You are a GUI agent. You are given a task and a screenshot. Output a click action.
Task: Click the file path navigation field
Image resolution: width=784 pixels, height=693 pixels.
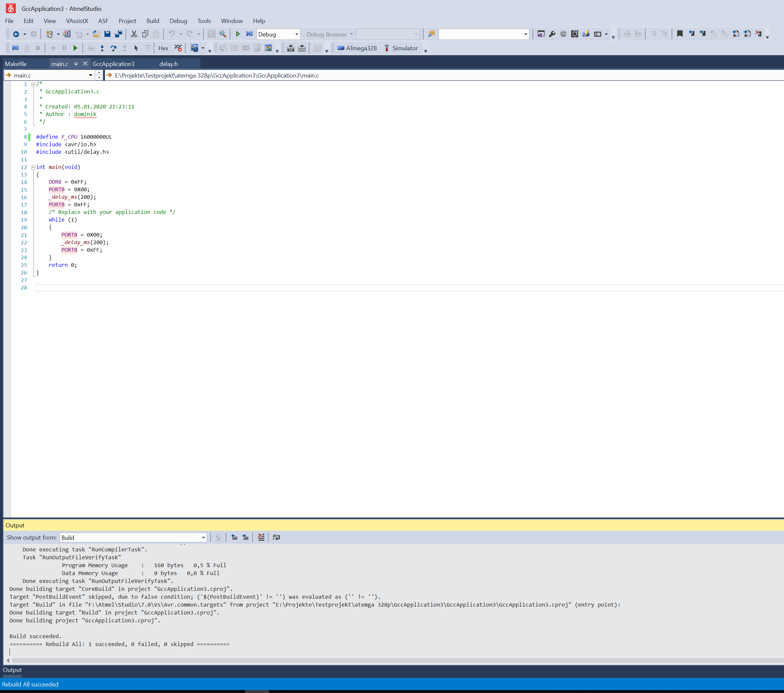(445, 75)
